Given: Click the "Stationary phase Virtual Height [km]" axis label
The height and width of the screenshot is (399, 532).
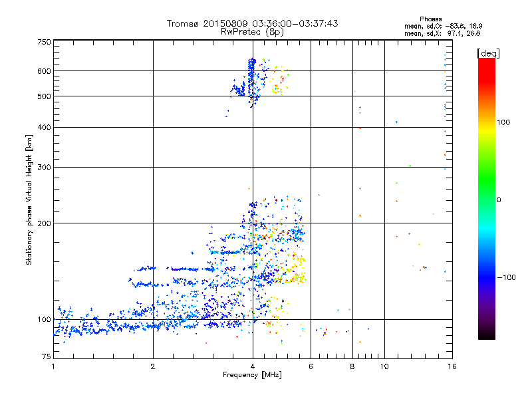Looking at the screenshot, I should click(29, 200).
